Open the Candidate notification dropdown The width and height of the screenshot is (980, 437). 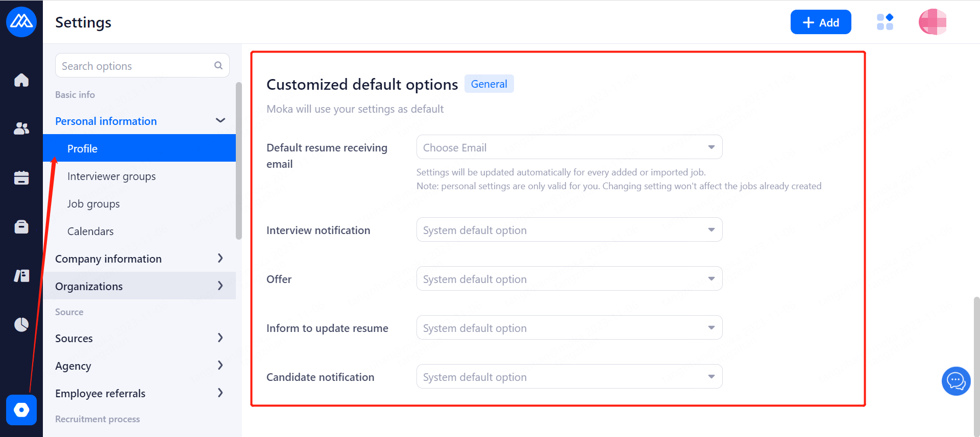point(569,377)
